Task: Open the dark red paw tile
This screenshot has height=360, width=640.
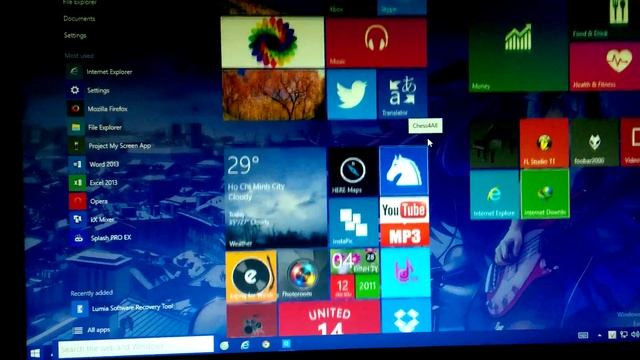Action: 252,321
